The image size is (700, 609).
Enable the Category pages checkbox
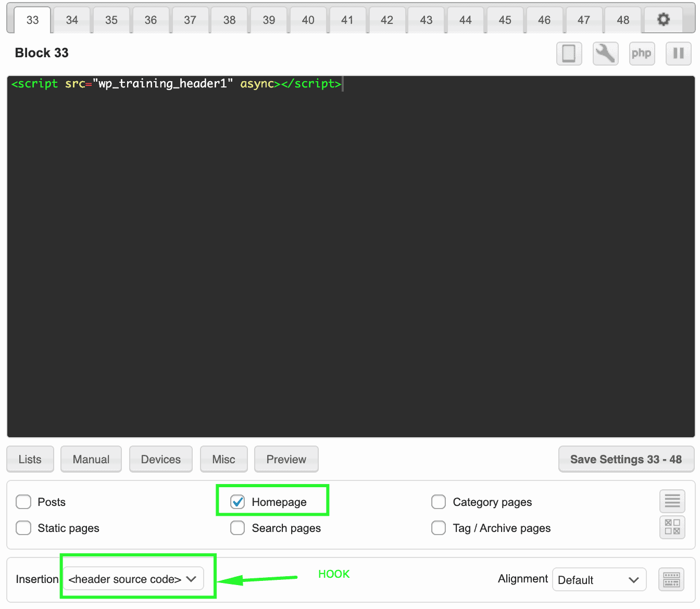(x=439, y=502)
